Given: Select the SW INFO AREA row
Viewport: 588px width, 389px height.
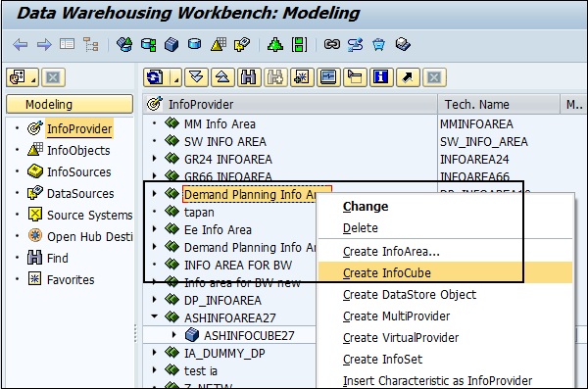Looking at the screenshot, I should pos(225,141).
